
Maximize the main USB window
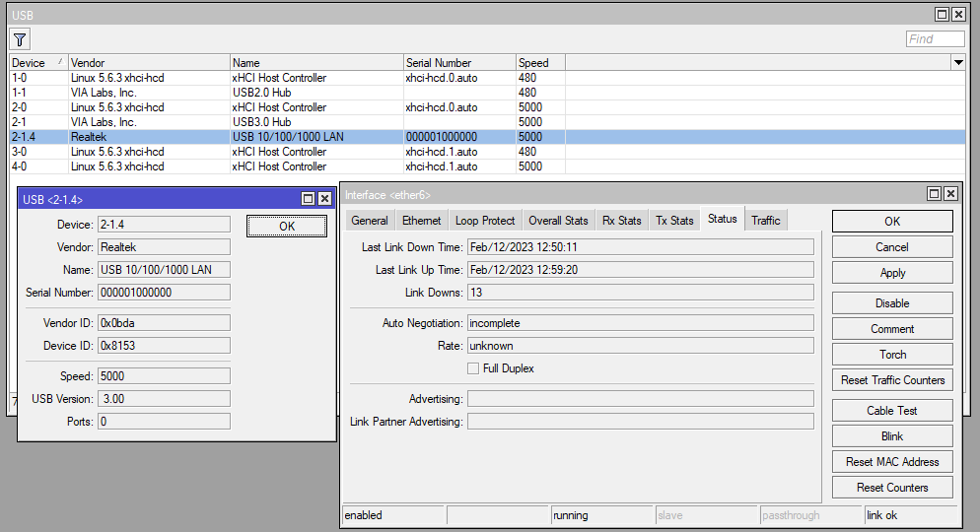click(x=942, y=14)
